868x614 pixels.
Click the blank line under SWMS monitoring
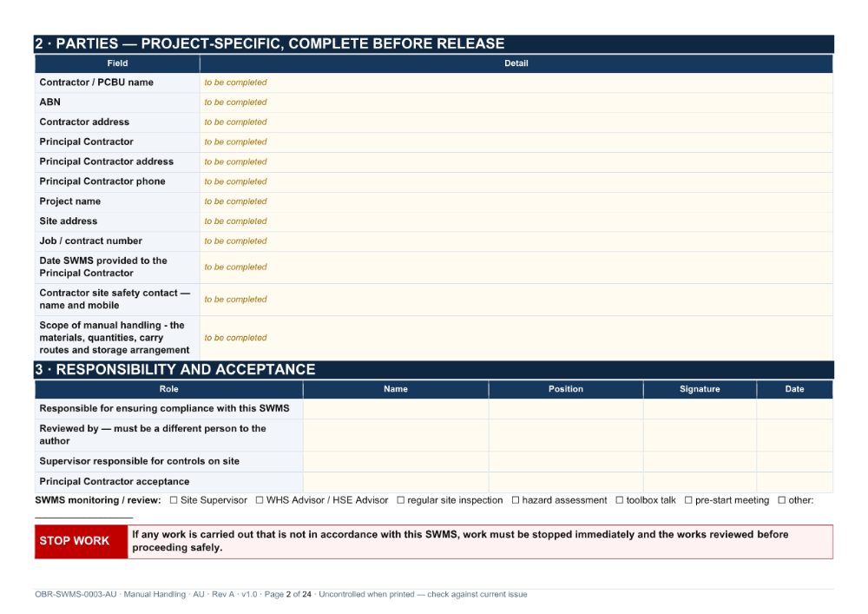click(83, 516)
